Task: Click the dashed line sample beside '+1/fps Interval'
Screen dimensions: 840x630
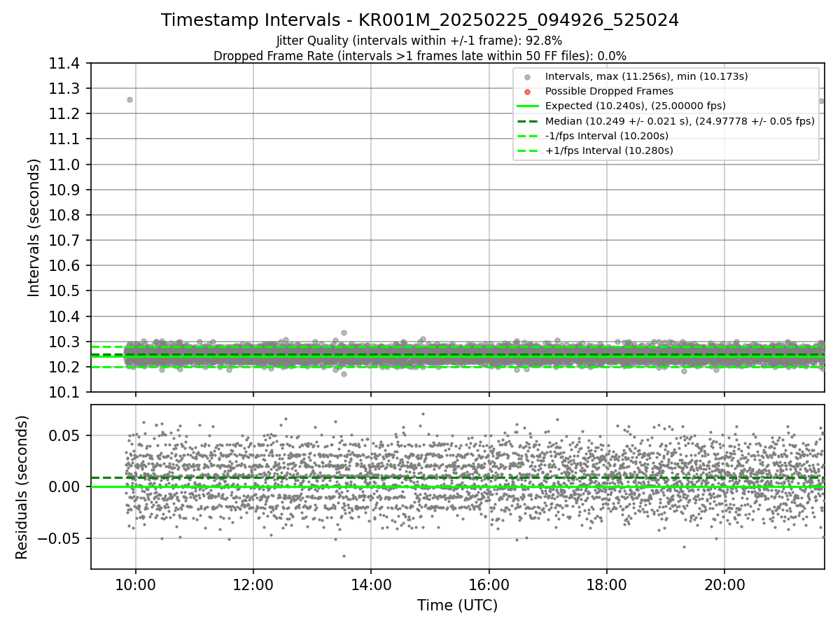Action: [x=528, y=150]
